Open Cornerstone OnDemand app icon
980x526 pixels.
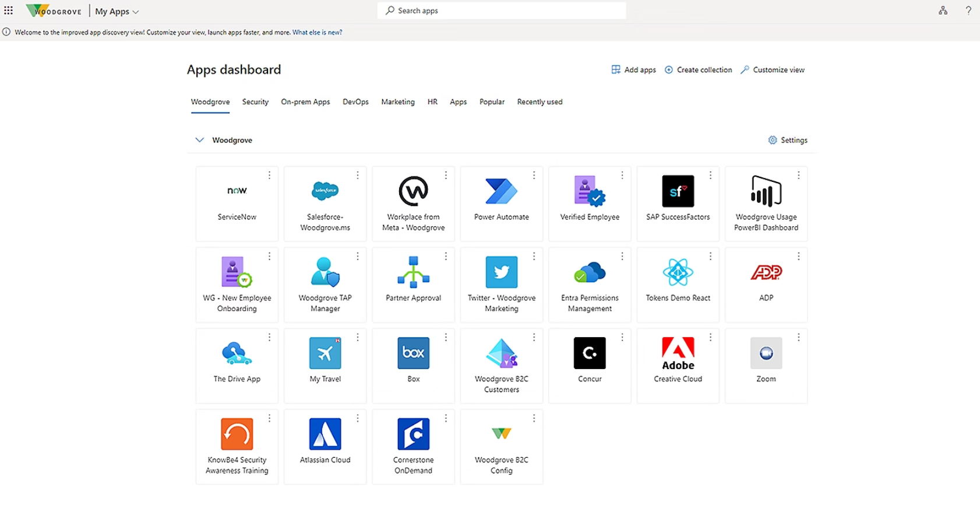[x=413, y=434]
